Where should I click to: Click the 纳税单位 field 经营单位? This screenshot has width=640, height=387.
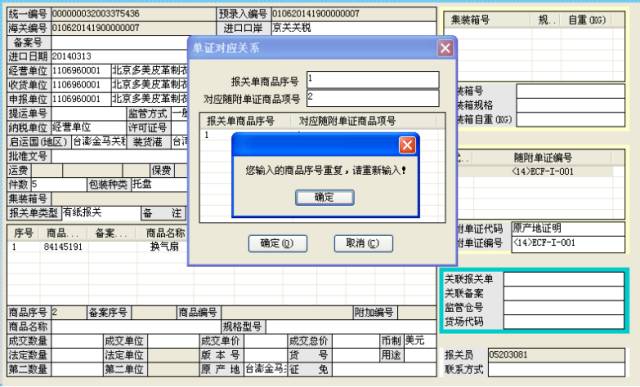[x=88, y=128]
